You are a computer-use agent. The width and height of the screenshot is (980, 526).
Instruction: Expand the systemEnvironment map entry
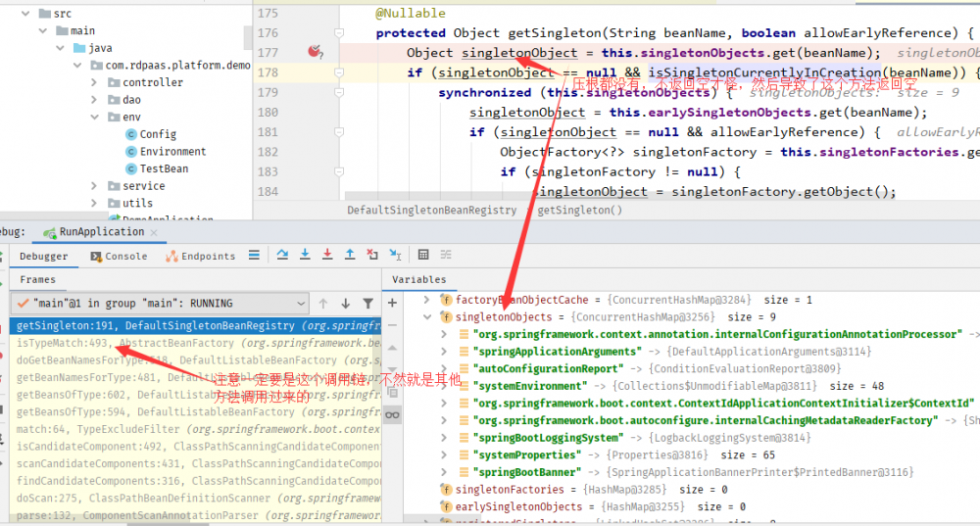tap(444, 386)
